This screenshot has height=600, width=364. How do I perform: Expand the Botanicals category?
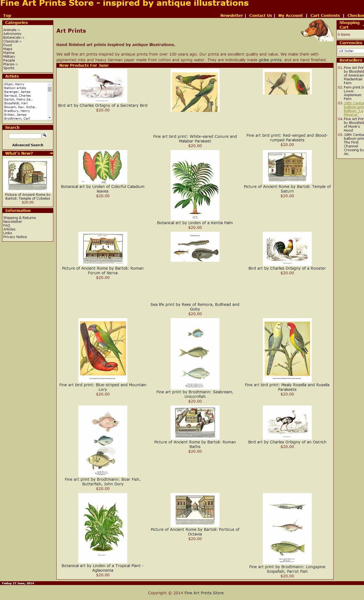(x=14, y=38)
